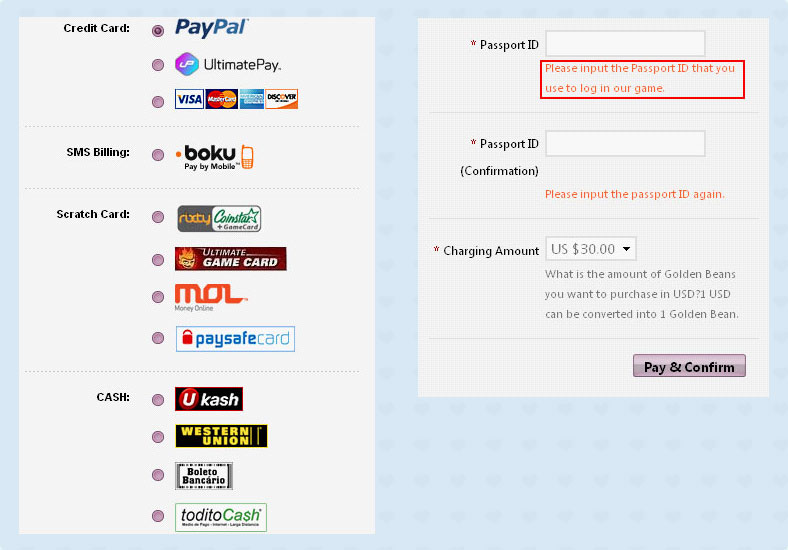Select the Boleto Bancário radio button
Screen dimensions: 788x550
(158, 475)
